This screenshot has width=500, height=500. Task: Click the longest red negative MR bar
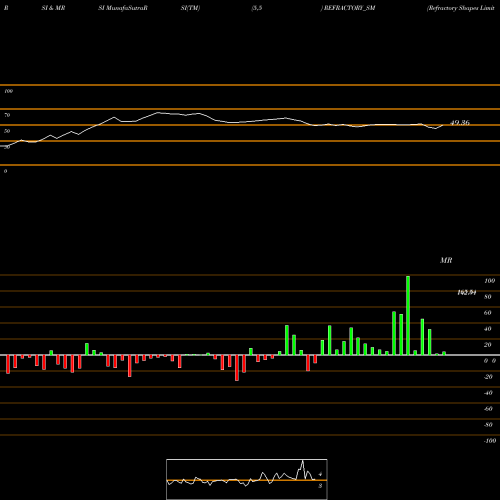click(237, 368)
